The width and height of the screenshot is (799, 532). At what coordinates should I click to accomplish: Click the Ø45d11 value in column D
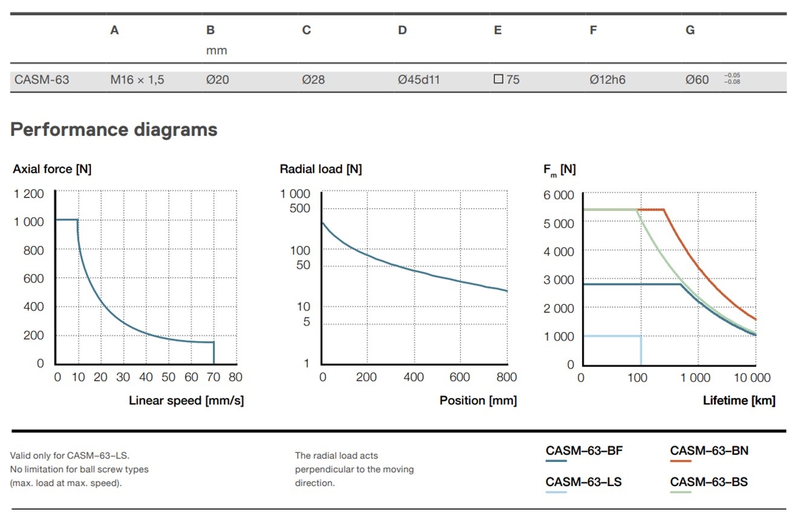click(419, 79)
